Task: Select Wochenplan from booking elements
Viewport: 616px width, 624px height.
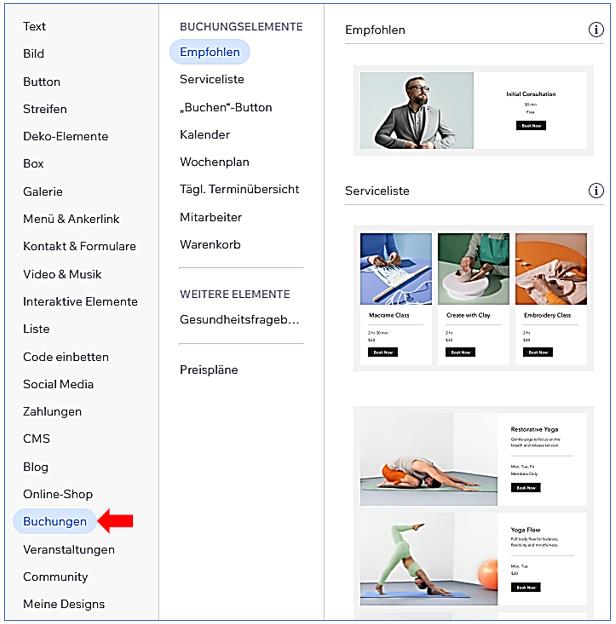Action: (214, 162)
